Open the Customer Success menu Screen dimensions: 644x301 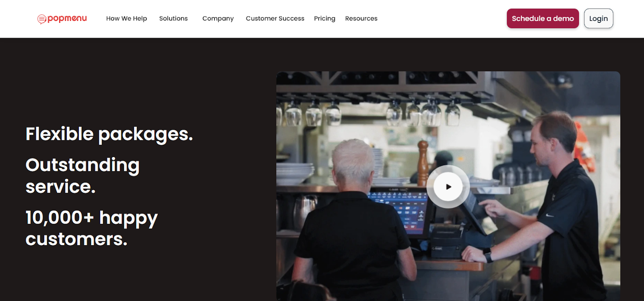(275, 18)
